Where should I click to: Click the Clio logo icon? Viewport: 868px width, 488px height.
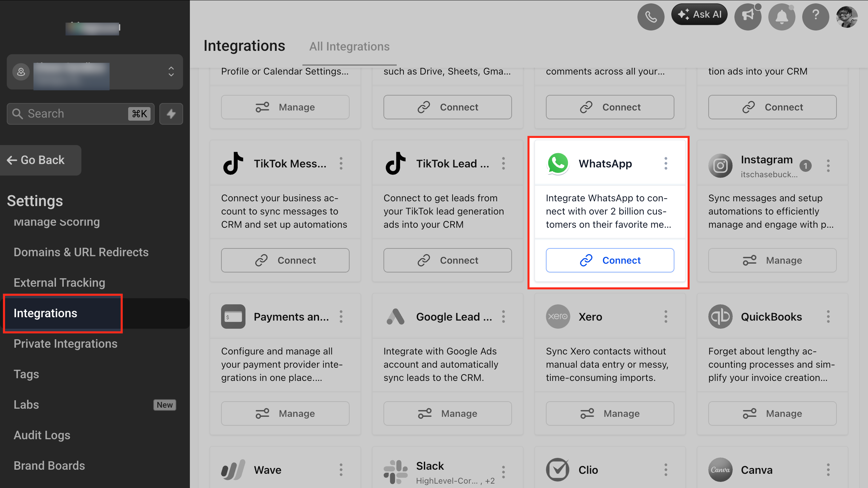click(558, 470)
